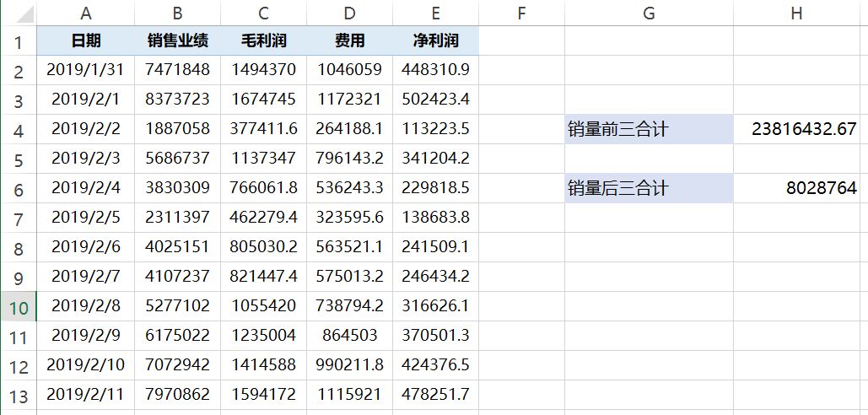Image resolution: width=868 pixels, height=415 pixels.
Task: Select gross profit cell 1594172
Action: 263,395
